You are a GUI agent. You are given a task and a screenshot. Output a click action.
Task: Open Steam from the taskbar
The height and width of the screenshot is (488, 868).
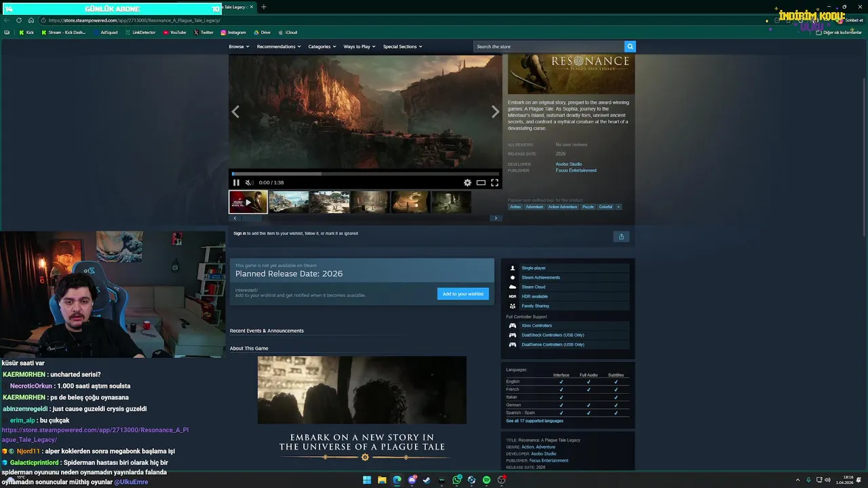tap(427, 480)
